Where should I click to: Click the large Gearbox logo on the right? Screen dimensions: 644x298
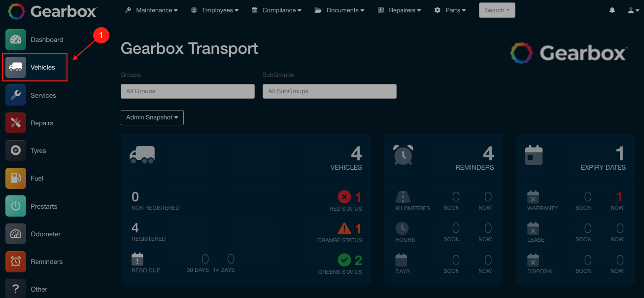click(569, 52)
